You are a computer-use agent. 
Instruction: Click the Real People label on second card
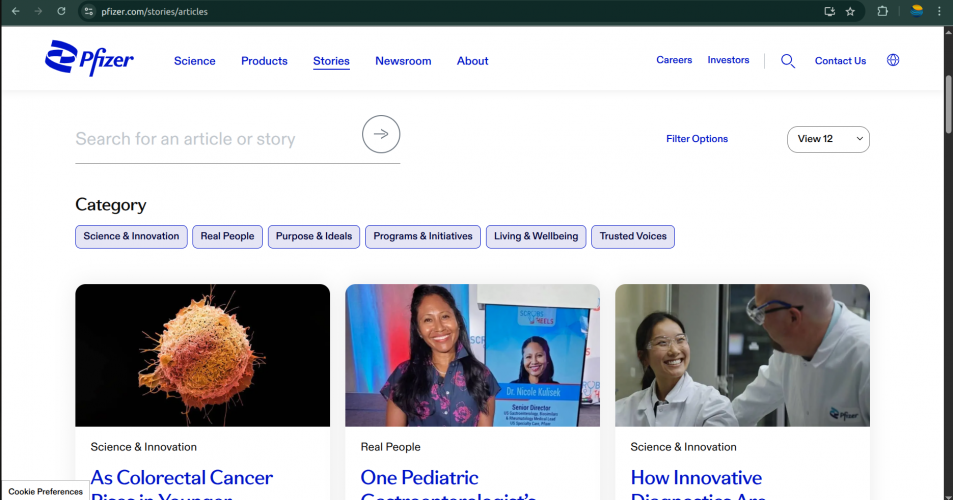tap(390, 447)
